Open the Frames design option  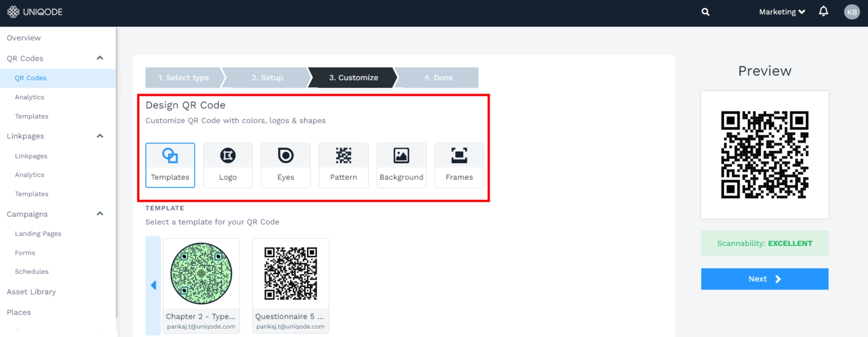(x=459, y=165)
